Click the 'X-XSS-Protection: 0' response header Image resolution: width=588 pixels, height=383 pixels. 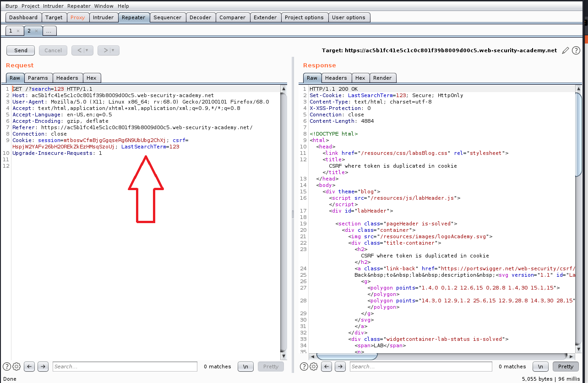point(340,108)
